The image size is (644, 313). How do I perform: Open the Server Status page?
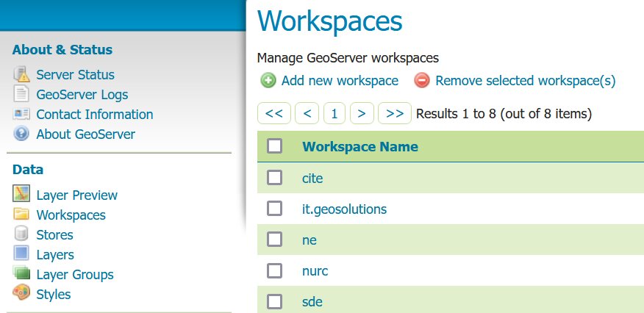click(x=76, y=75)
